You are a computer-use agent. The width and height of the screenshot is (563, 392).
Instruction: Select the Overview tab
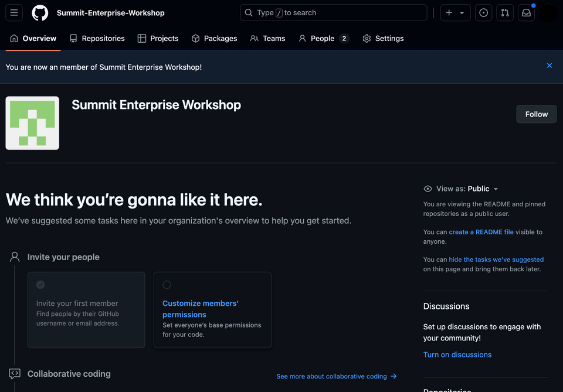pyautogui.click(x=33, y=38)
